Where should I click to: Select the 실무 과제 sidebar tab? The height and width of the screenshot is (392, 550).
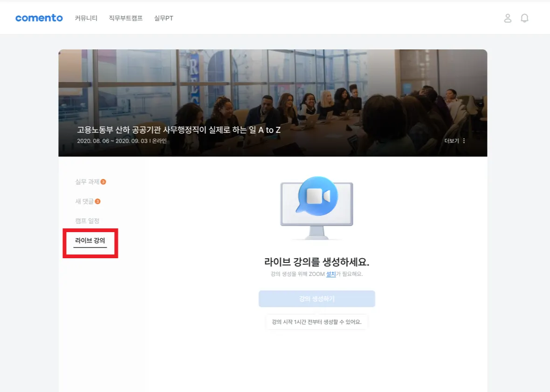point(87,182)
